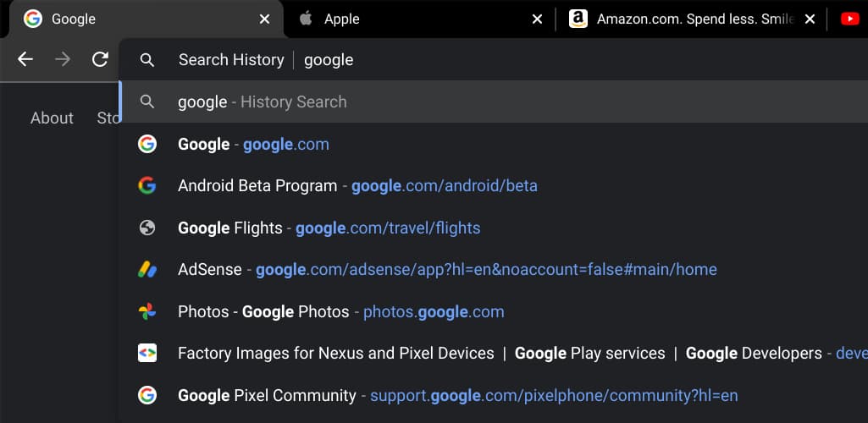Click the magnifier icon in the address bar

pyautogui.click(x=147, y=60)
